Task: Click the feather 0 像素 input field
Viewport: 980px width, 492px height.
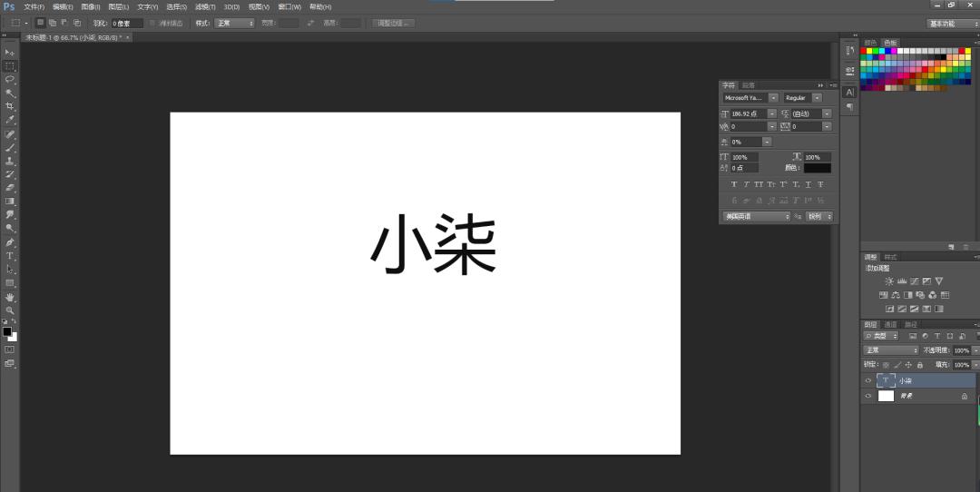Action: point(128,23)
